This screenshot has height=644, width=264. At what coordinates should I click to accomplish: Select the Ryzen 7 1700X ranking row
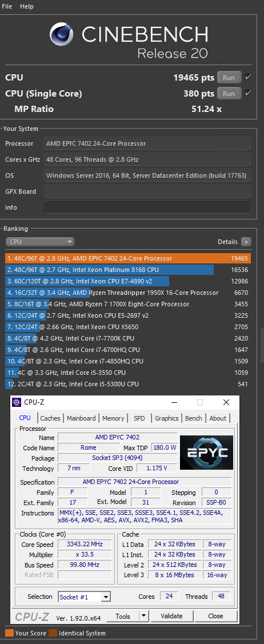127,304
